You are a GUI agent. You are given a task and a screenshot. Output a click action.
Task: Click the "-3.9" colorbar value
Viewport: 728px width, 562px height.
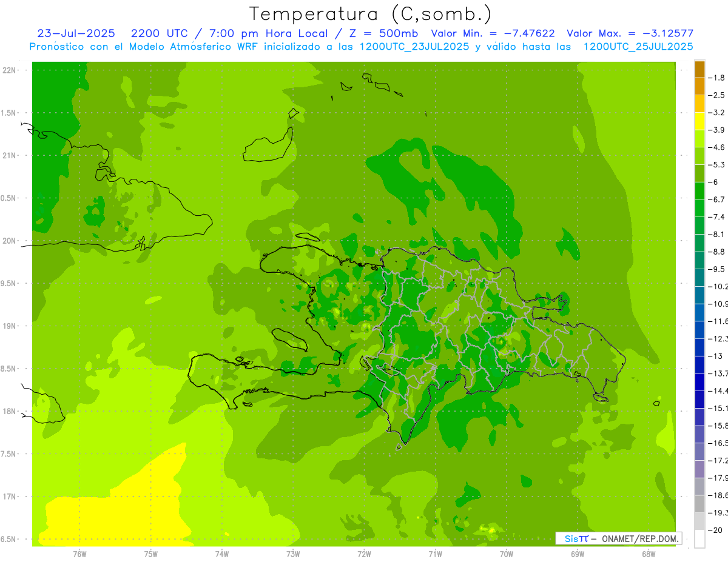716,130
